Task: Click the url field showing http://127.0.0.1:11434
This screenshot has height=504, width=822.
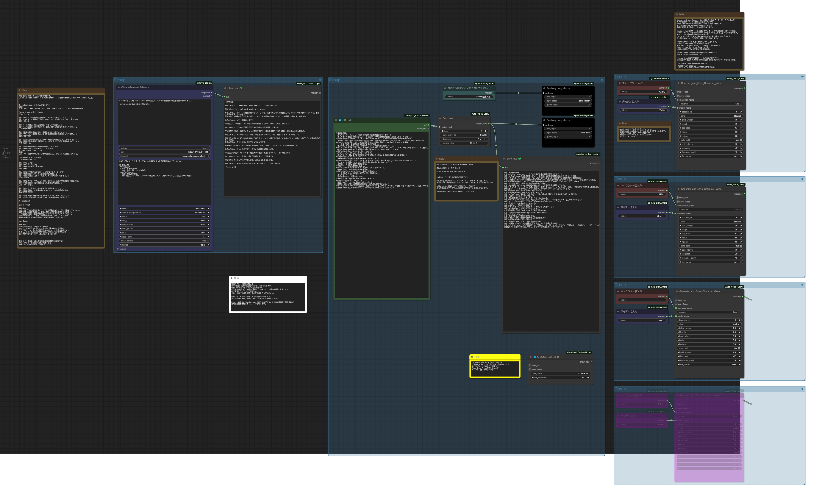Action: 165,152
